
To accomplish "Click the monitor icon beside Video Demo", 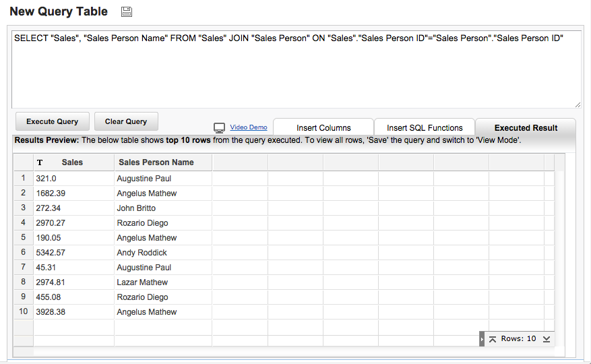I will click(219, 127).
